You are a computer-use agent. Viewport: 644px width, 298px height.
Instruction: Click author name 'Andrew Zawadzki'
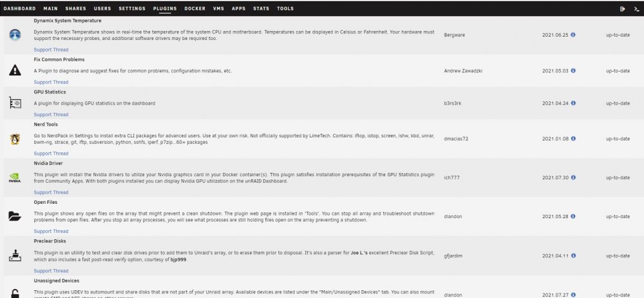pos(463,71)
